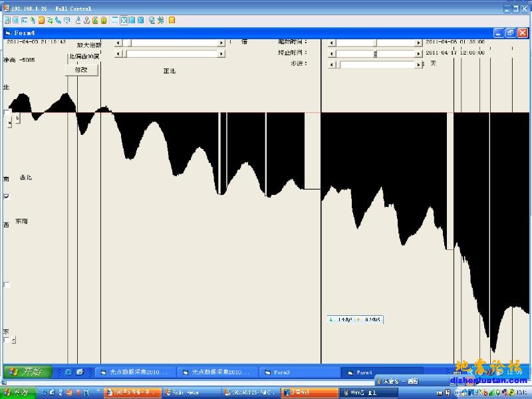532x399 pixels.
Task: Switch to Form4 in remote taskbar
Action: (381, 372)
